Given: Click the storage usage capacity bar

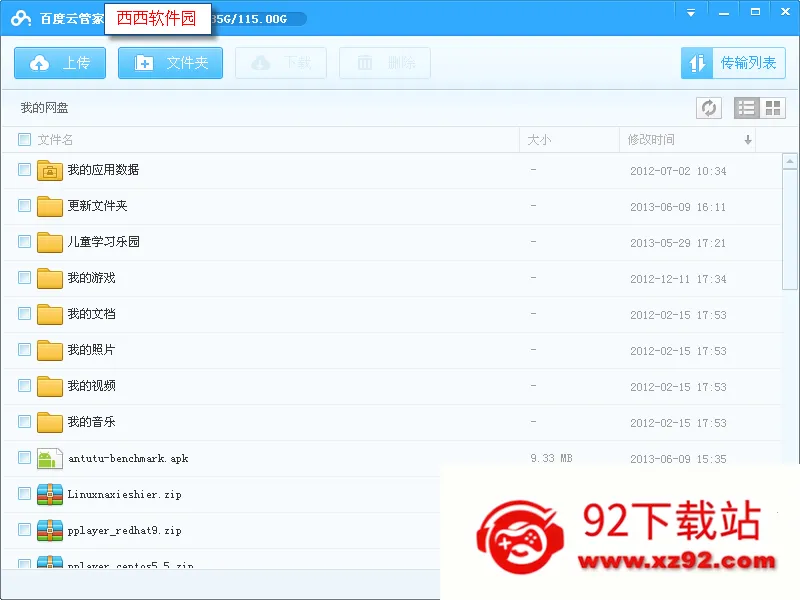Looking at the screenshot, I should pyautogui.click(x=259, y=19).
